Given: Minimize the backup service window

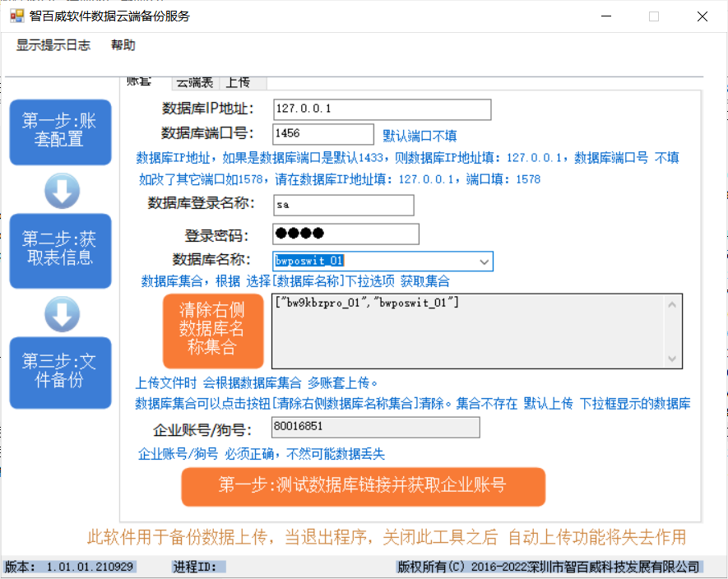Looking at the screenshot, I should pyautogui.click(x=607, y=16).
